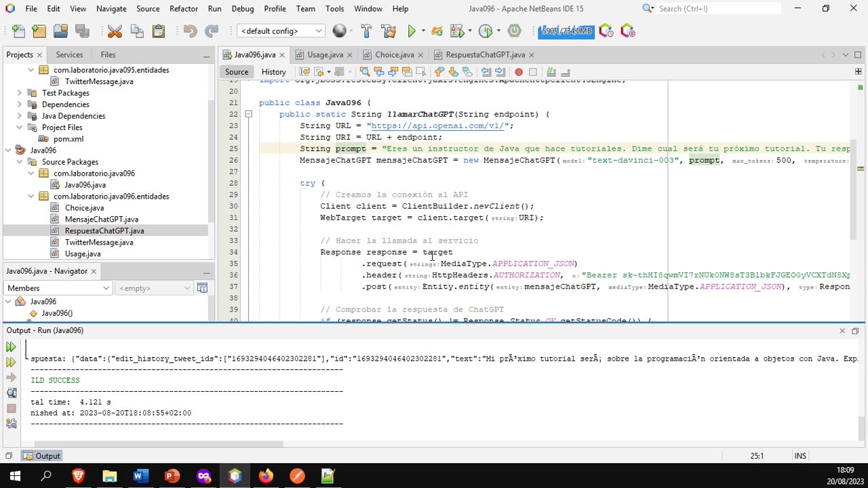Click the Open Project toolbar icon

[x=61, y=31]
